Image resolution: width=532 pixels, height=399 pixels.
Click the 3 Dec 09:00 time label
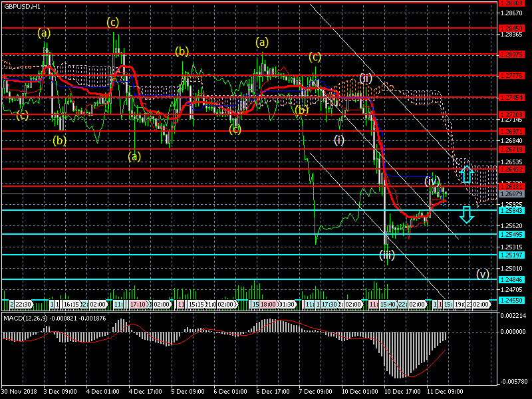pos(61,392)
